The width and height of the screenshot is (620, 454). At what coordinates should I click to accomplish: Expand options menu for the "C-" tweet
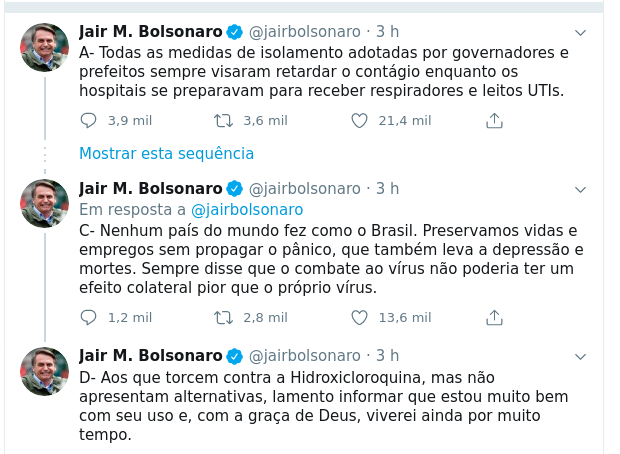click(x=578, y=188)
